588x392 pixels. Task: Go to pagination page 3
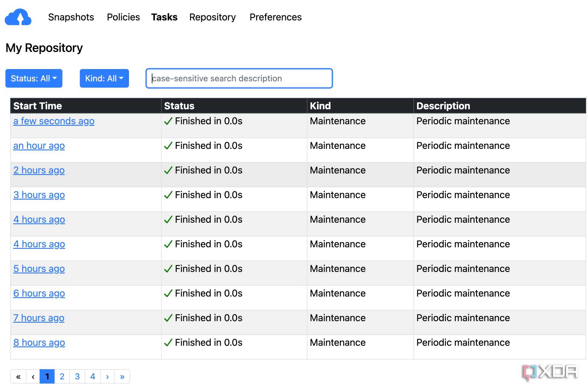point(77,376)
